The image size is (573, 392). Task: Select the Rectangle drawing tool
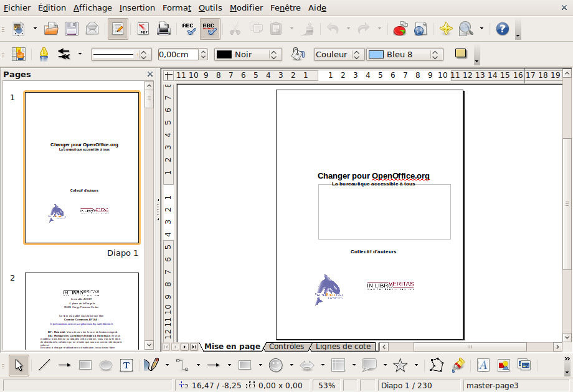coord(85,365)
